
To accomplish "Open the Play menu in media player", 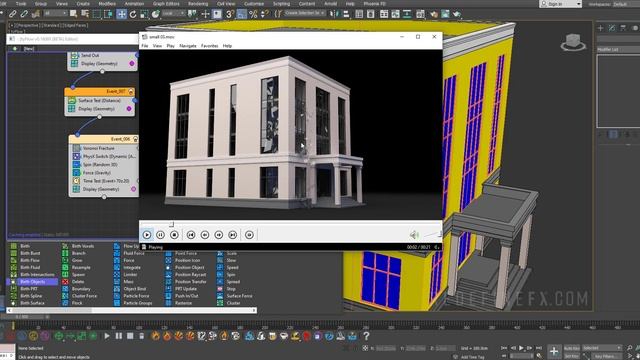I will point(171,46).
